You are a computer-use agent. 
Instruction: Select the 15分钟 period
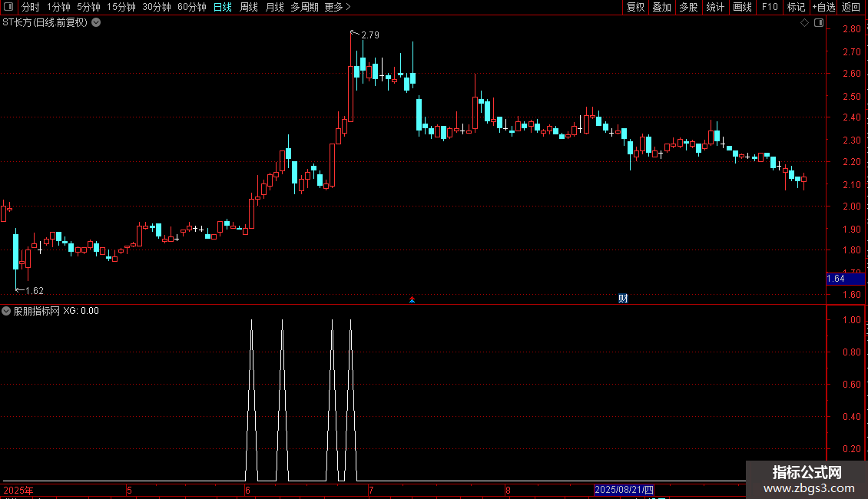pos(121,7)
